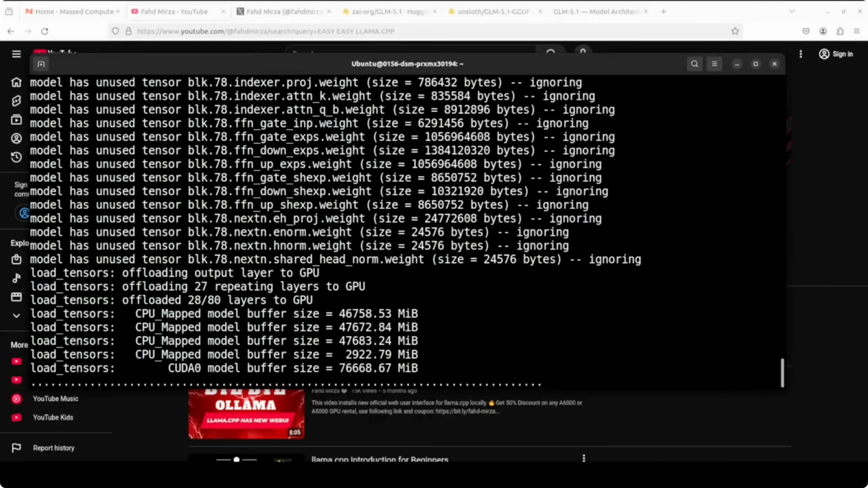Open YouTube Music link

[55, 399]
